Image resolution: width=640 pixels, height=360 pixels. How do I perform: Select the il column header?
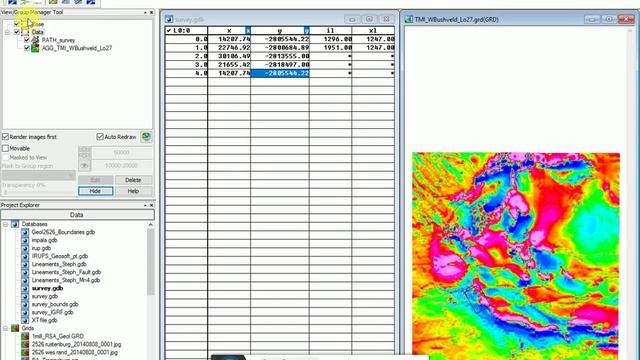(331, 30)
